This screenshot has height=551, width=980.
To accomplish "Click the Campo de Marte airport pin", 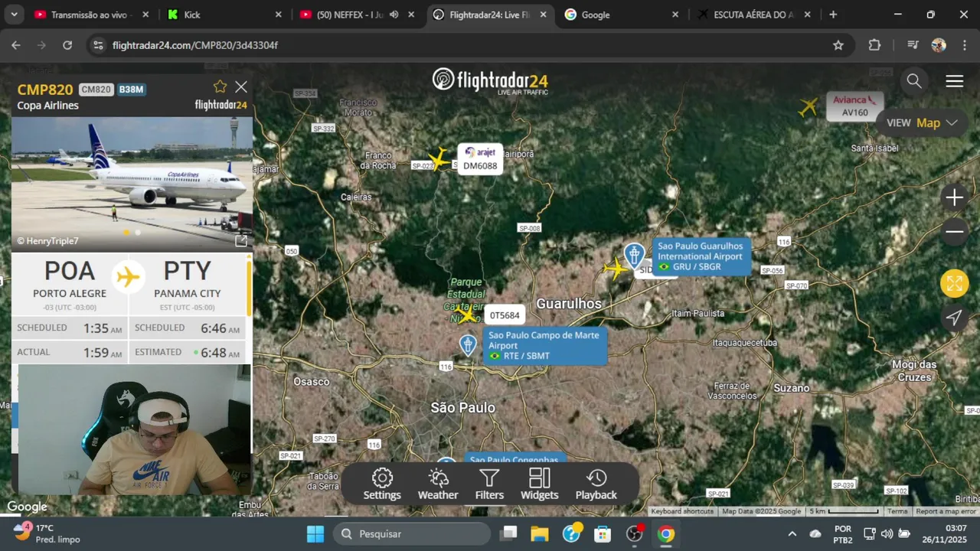I will tap(468, 345).
